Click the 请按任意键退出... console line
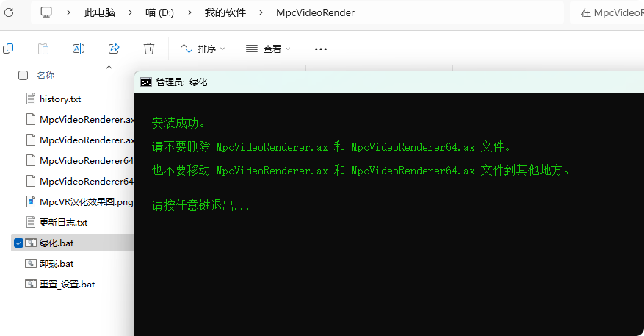Screen dimensions: 644x336 [200, 205]
